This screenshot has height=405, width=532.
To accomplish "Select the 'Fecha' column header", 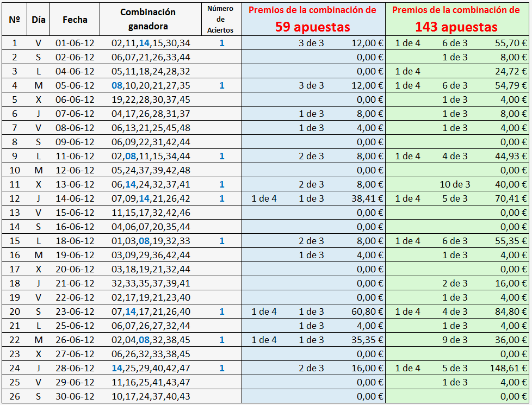I will 75,19.
